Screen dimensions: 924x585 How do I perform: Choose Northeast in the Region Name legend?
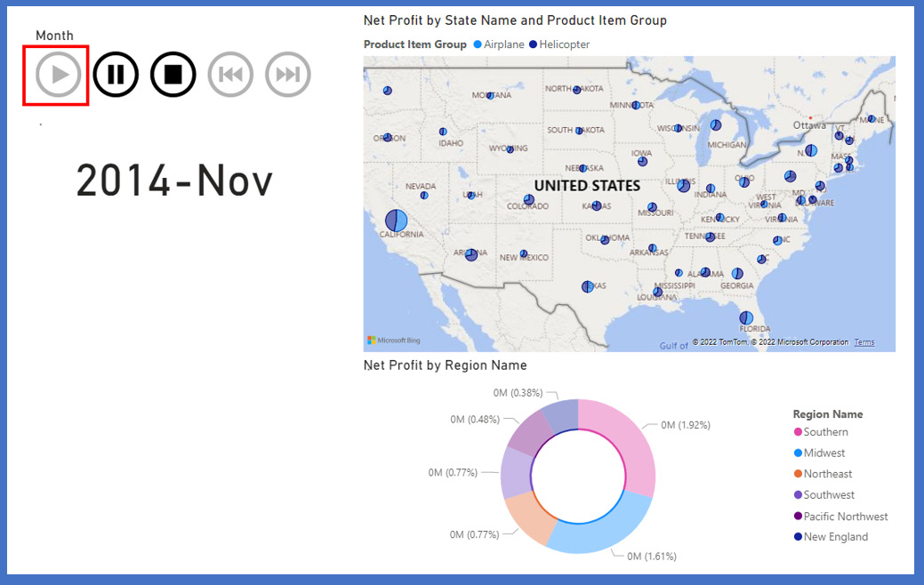(827, 474)
